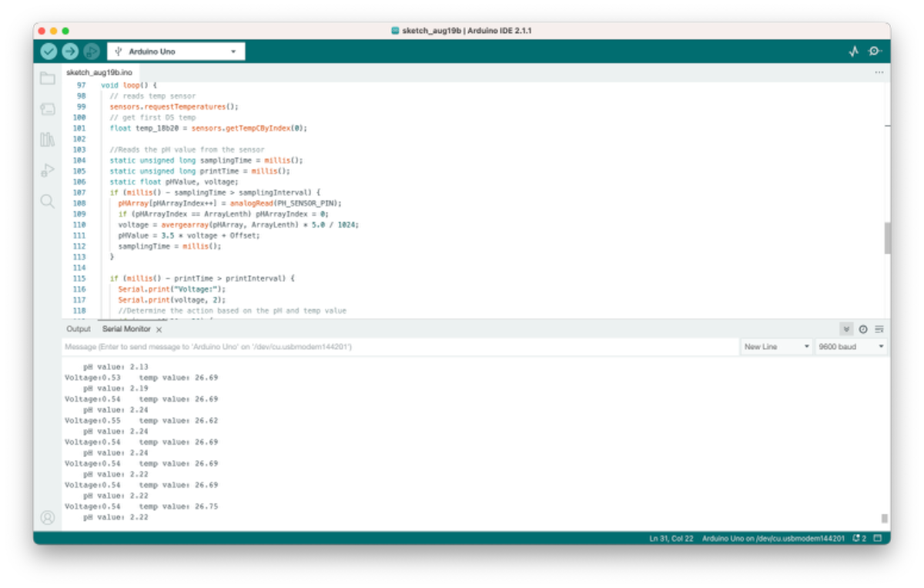924x588 pixels.
Task: Toggle the bottom panel from status bar
Action: coord(878,538)
